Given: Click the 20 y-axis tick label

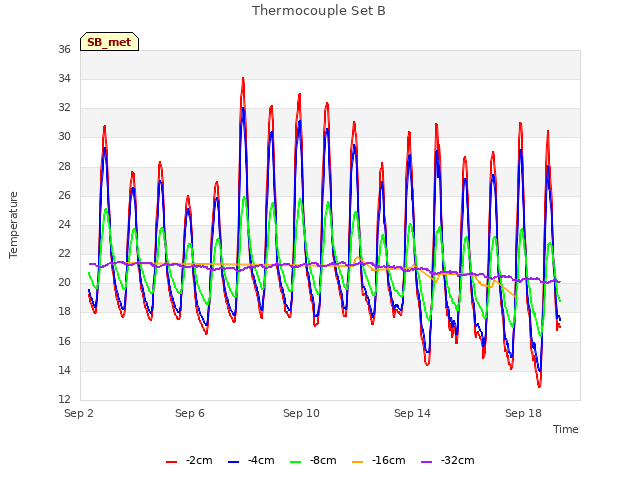Looking at the screenshot, I should (64, 282).
